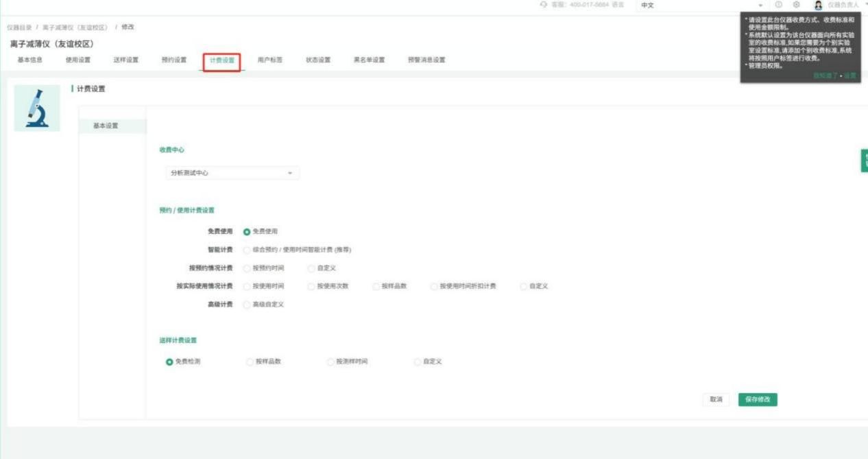Open the 中文 language dropdown
868x459 pixels.
coord(702,5)
